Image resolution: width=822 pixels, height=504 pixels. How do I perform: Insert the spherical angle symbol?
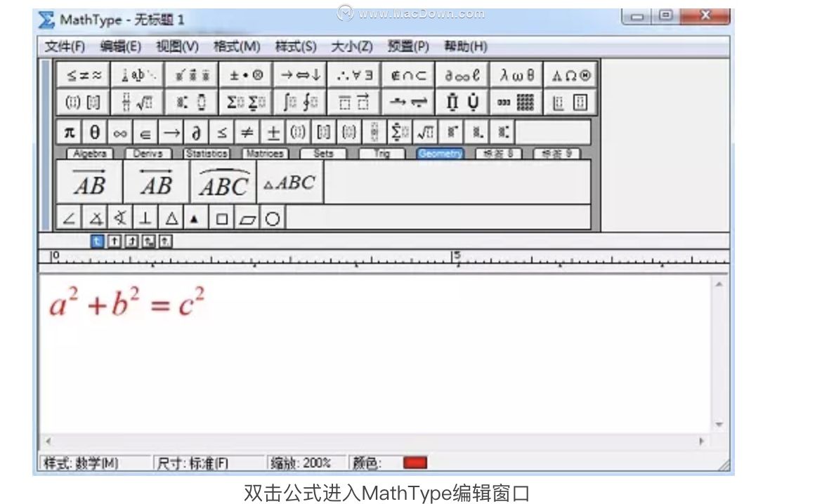click(120, 218)
